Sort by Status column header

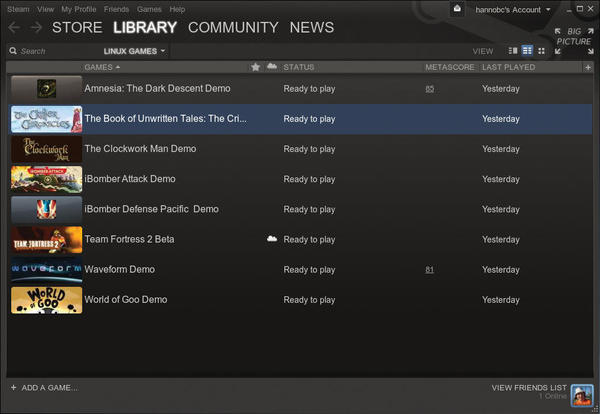click(x=298, y=67)
